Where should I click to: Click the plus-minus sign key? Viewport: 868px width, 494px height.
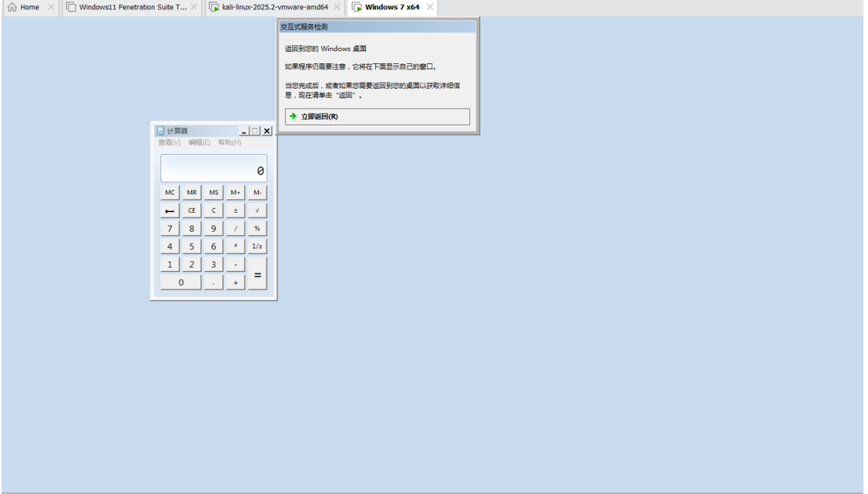pyautogui.click(x=235, y=211)
